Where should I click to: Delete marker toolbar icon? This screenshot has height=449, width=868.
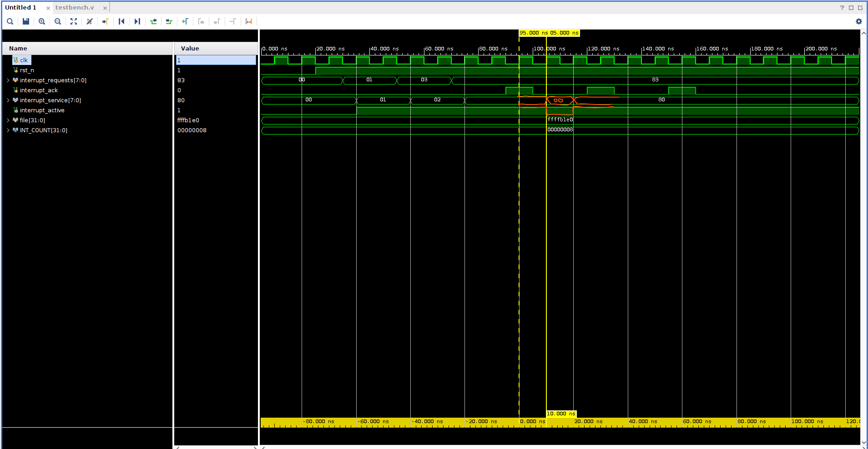coord(233,21)
